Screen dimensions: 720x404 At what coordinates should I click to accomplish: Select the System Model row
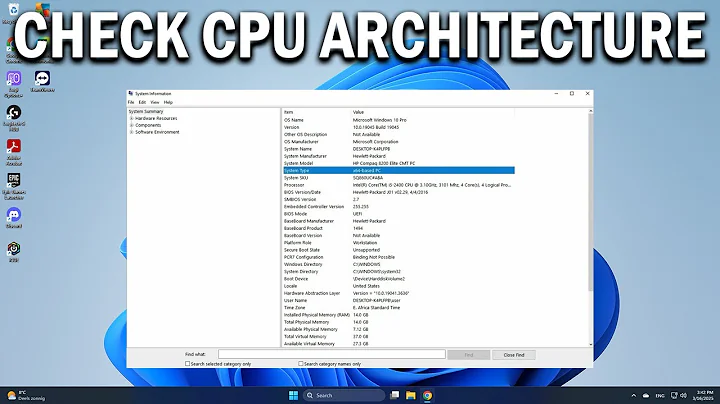(x=399, y=163)
